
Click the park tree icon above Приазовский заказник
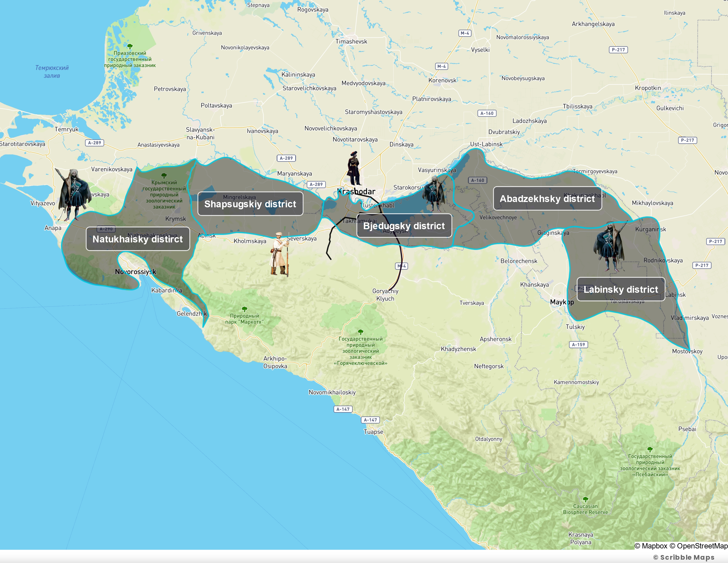click(x=130, y=46)
